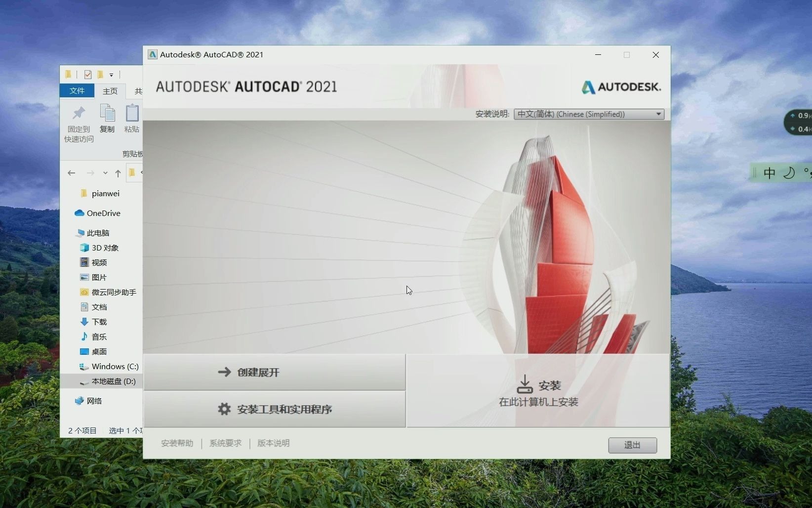
Task: Open the 文件 tab in Explorer
Action: tap(77, 91)
